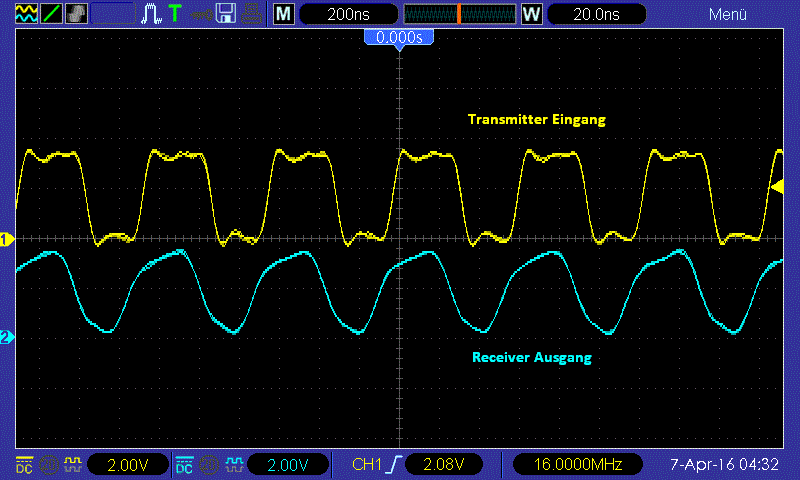Viewport: 800px width, 480px height.
Task: Click the dual waveform display icon
Action: point(26,13)
